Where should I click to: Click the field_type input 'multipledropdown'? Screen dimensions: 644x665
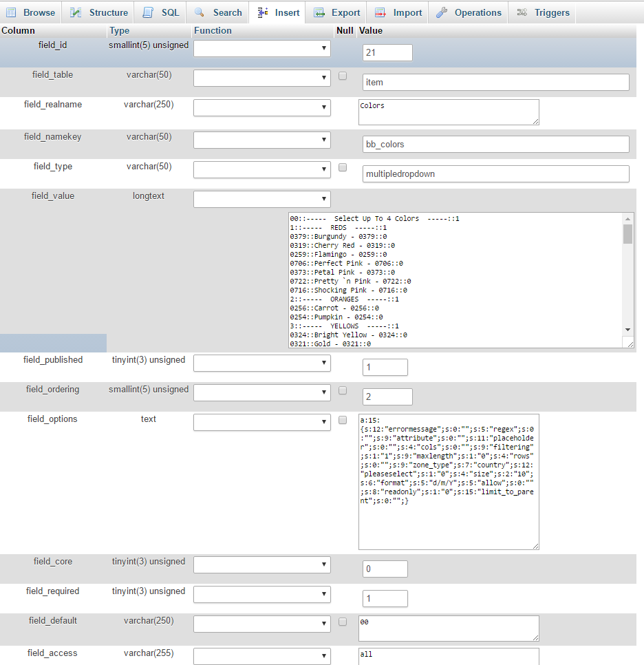click(x=495, y=174)
